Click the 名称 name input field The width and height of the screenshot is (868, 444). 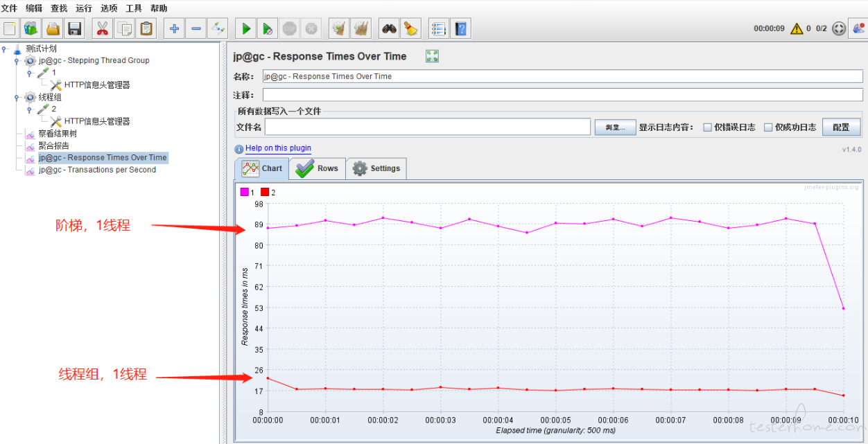pos(562,76)
